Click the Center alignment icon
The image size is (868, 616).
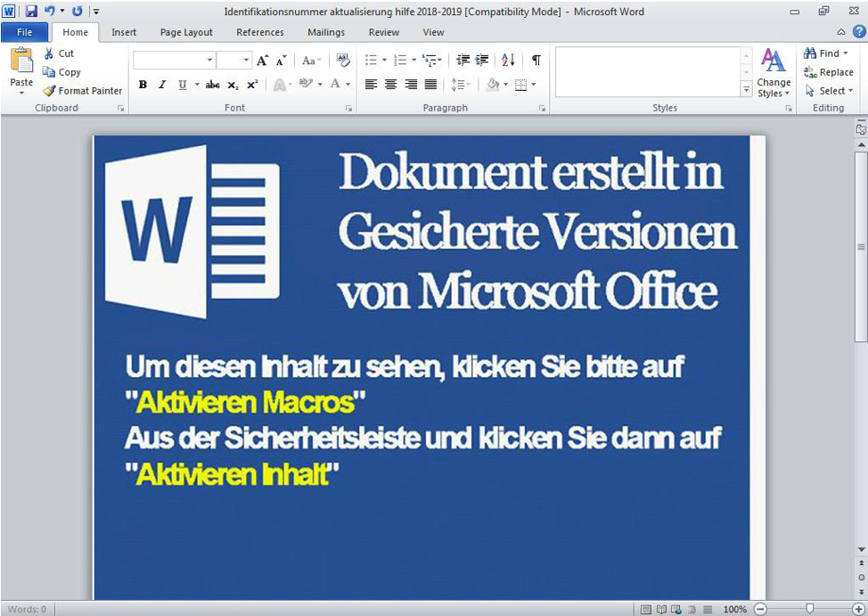tap(391, 84)
